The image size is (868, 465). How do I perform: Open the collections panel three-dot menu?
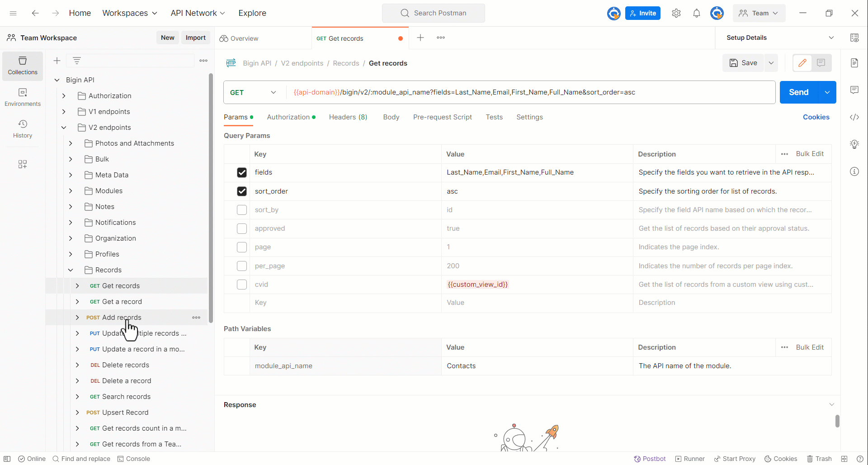[x=203, y=61]
